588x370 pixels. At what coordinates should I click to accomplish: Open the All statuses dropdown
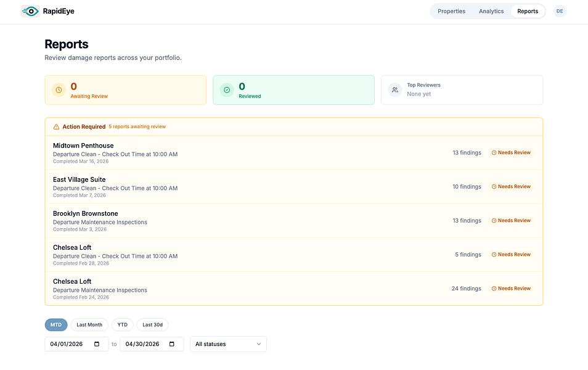click(229, 344)
